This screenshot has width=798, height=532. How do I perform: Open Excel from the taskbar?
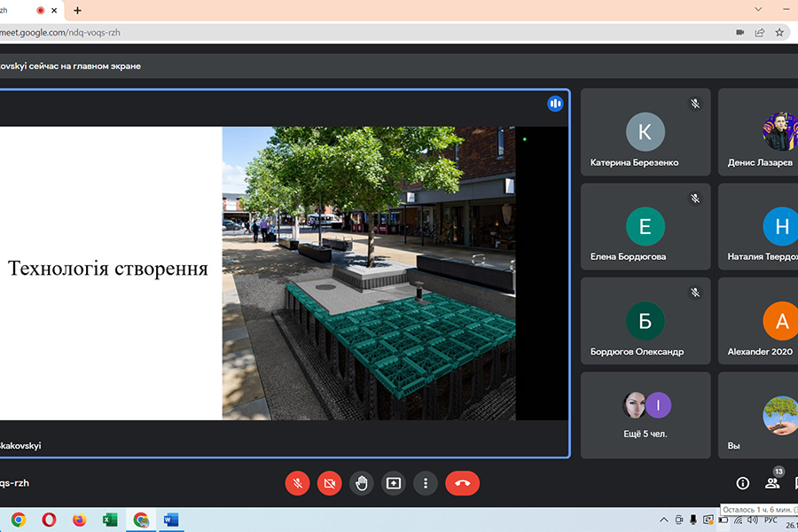pyautogui.click(x=110, y=520)
